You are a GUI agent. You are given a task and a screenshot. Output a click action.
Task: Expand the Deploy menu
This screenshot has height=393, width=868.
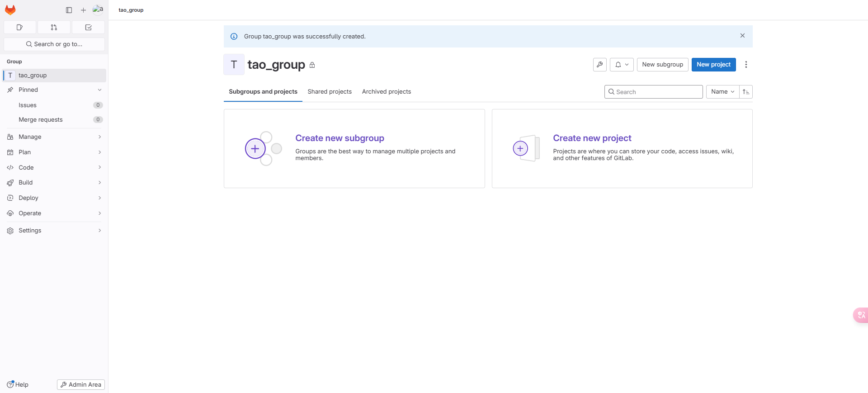[54, 198]
